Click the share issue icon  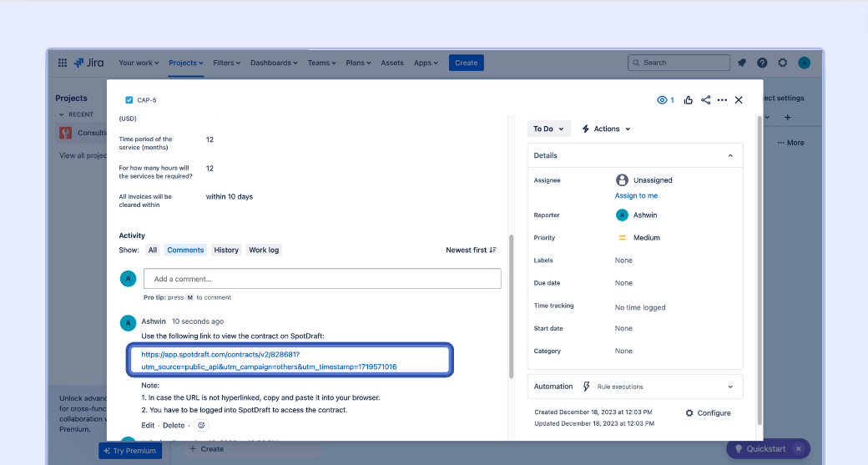tap(706, 100)
